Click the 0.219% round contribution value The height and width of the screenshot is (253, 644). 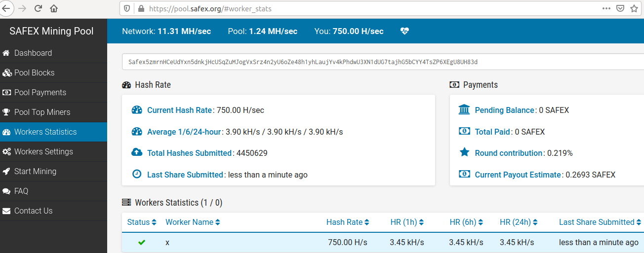pyautogui.click(x=560, y=153)
